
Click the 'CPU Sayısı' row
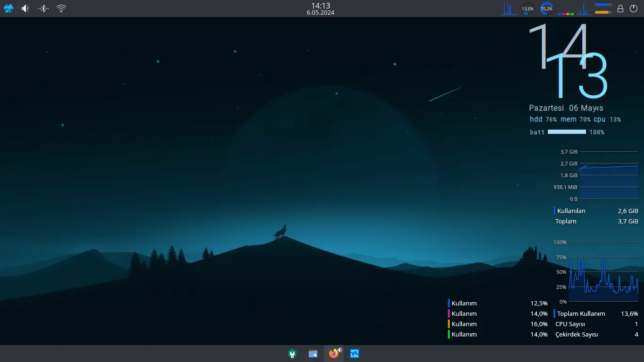(596, 324)
